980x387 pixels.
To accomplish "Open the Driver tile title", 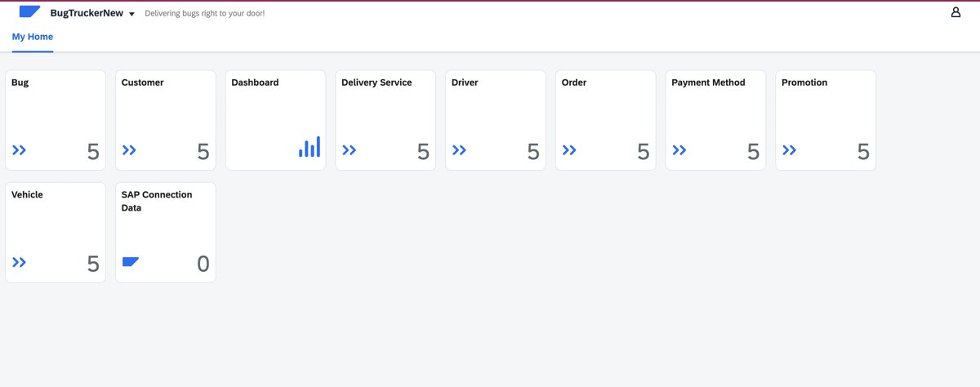I will tap(465, 82).
